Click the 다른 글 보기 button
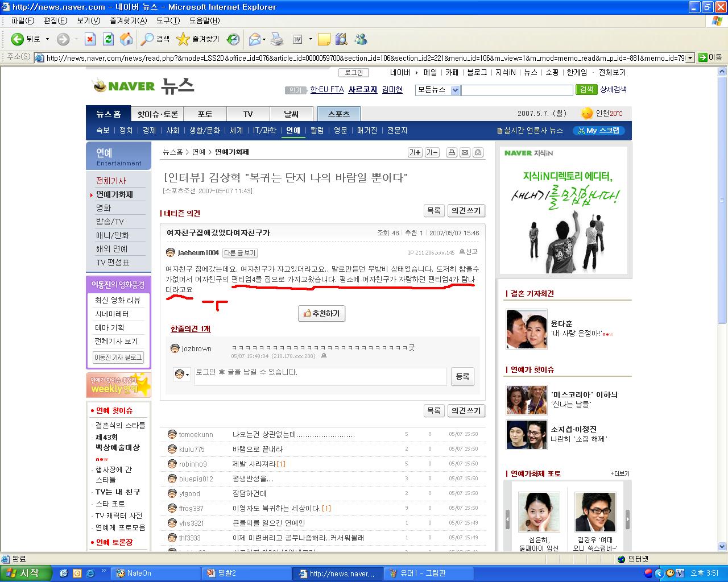728x582 pixels. click(239, 253)
